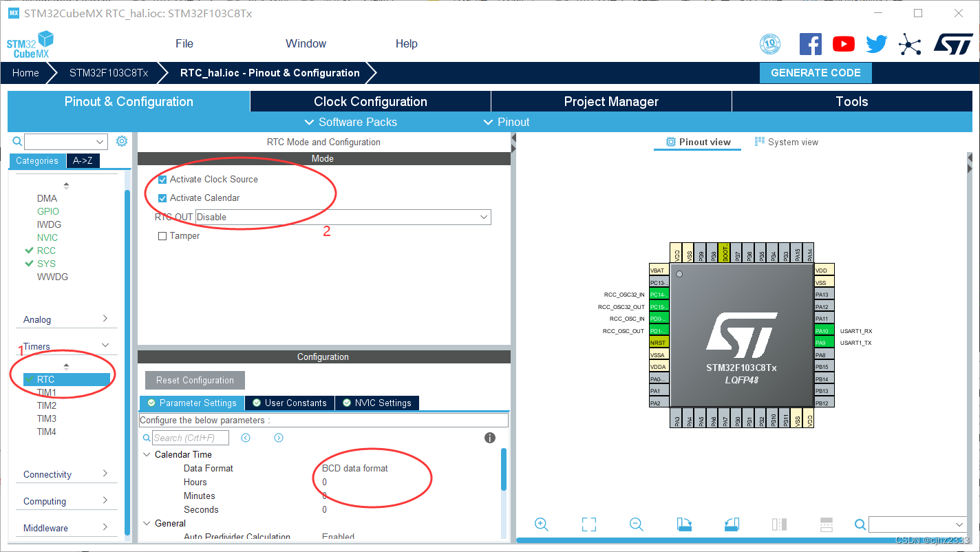Click the parameter search magnifier icon

click(147, 438)
